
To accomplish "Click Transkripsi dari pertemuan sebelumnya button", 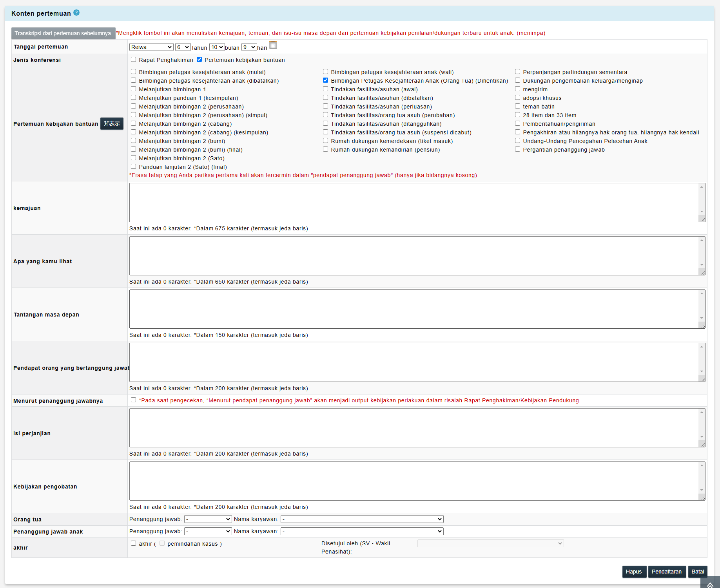I will click(63, 33).
